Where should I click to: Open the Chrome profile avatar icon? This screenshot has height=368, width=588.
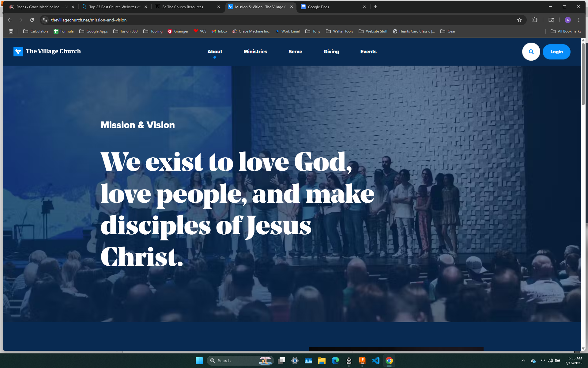click(567, 20)
